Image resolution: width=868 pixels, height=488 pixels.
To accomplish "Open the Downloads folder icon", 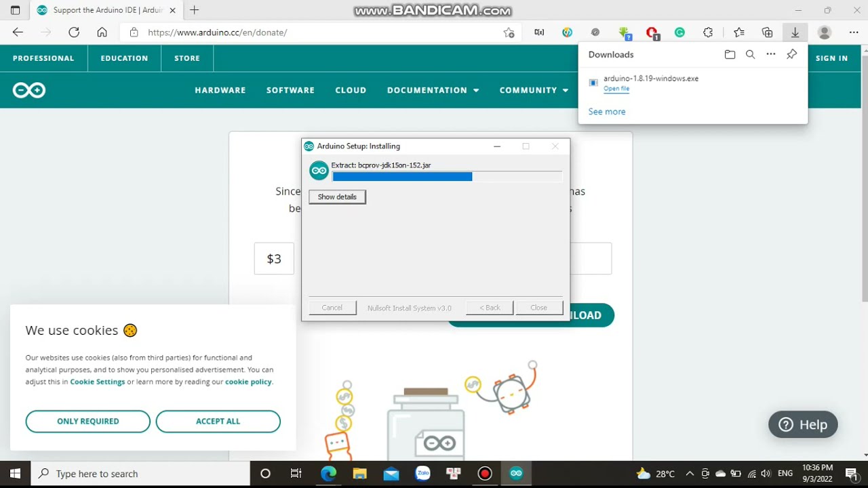I will coord(730,54).
